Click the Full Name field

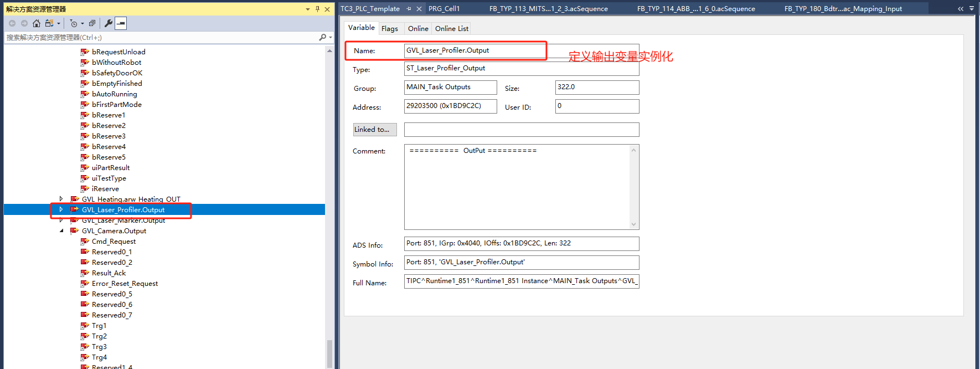[x=522, y=281]
